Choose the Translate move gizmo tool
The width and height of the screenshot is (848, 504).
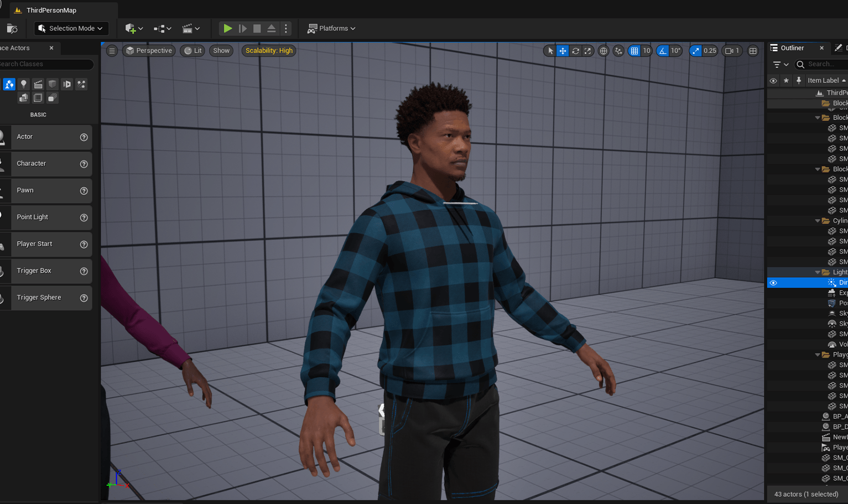(563, 51)
